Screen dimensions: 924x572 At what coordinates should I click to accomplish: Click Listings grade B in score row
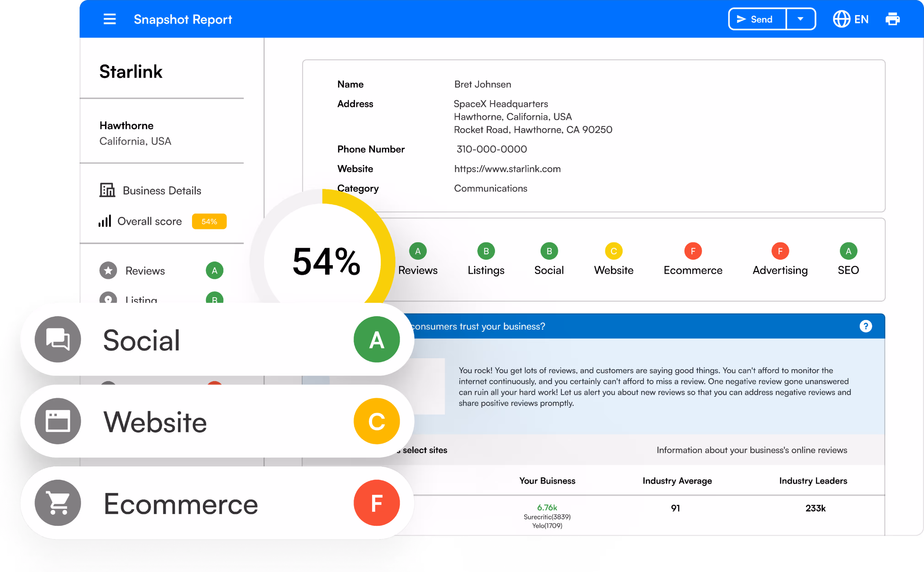click(x=486, y=251)
